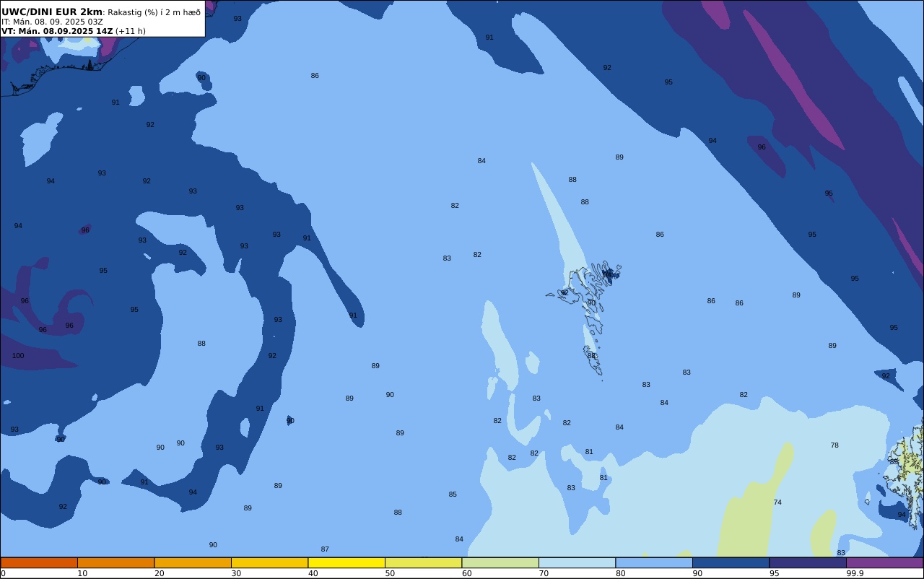Click the dark orange 0–10 legend swatch

(x=39, y=562)
